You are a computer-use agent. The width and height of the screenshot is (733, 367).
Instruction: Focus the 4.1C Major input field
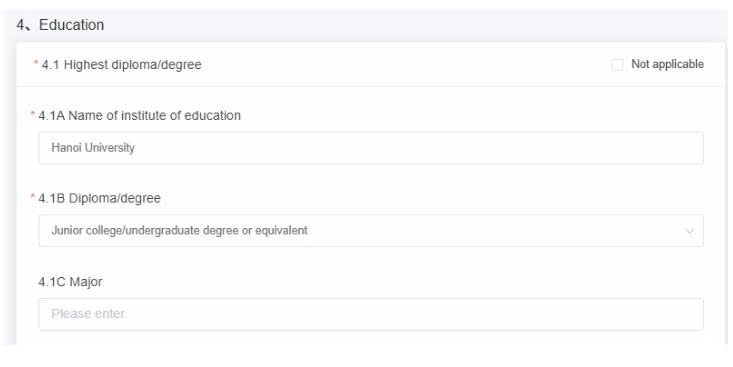(x=371, y=314)
